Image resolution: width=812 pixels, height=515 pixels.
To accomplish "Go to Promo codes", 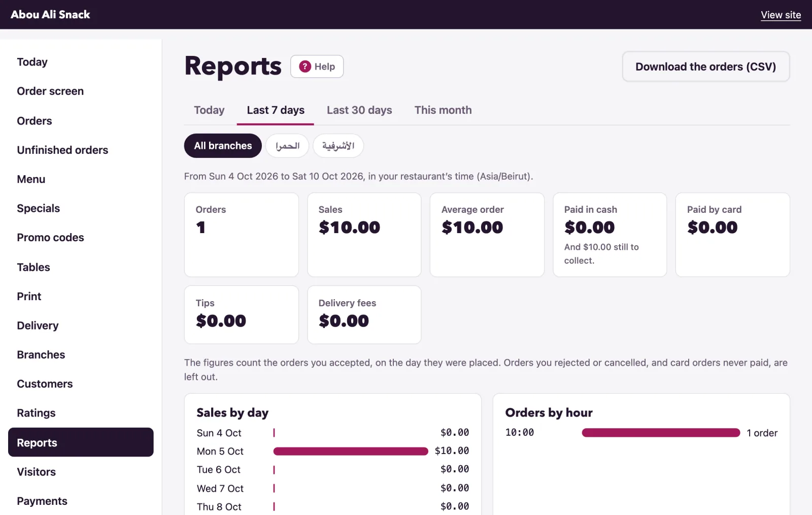I will pos(81,238).
